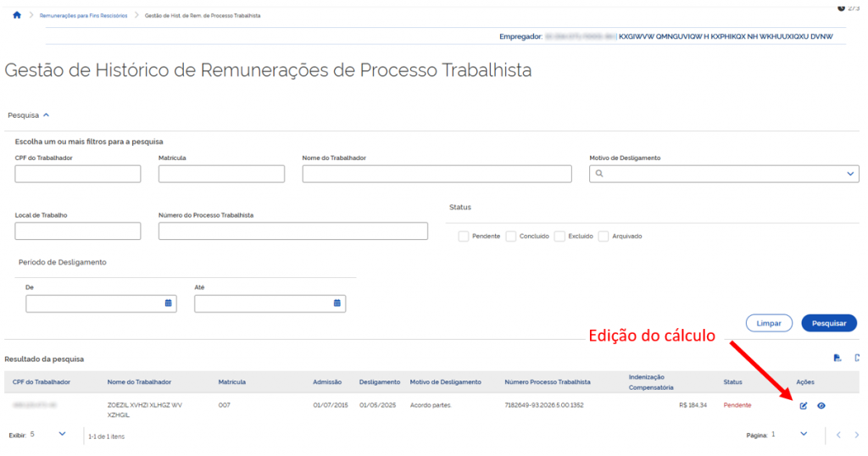Check the Pendente status checkbox

(464, 236)
